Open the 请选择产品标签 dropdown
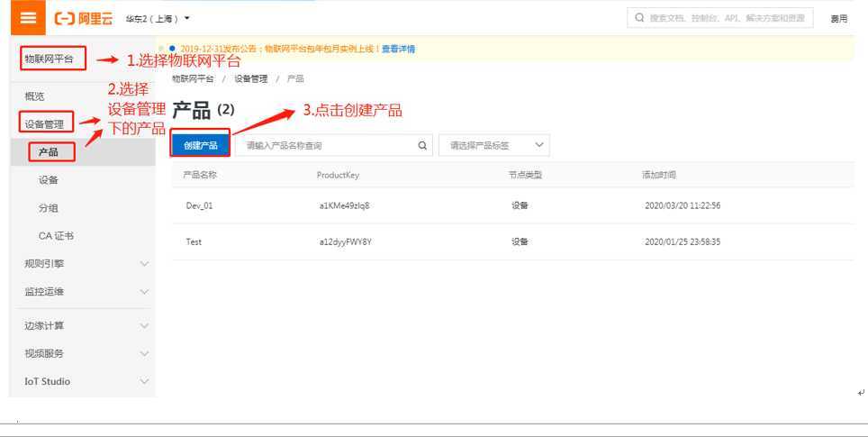This screenshot has height=437, width=868. [x=493, y=146]
